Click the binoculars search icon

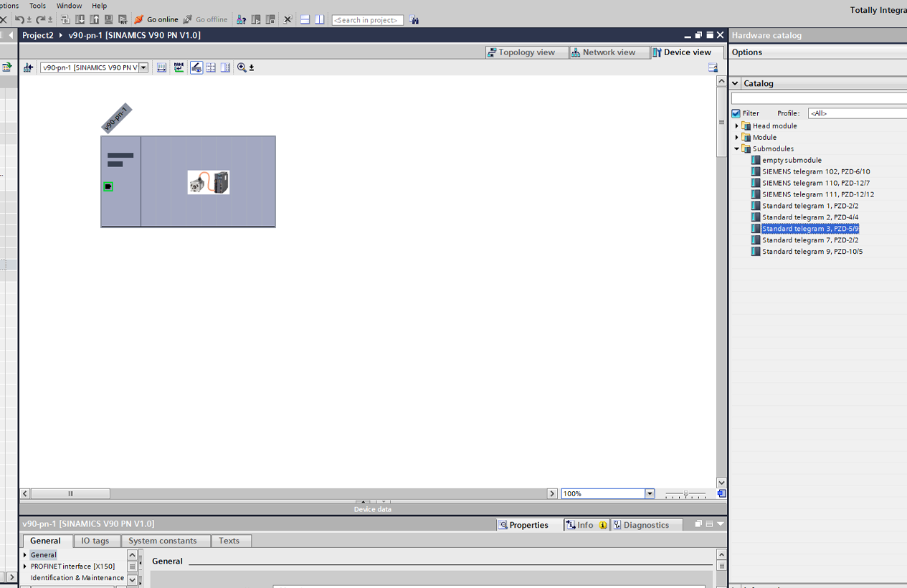coord(414,19)
